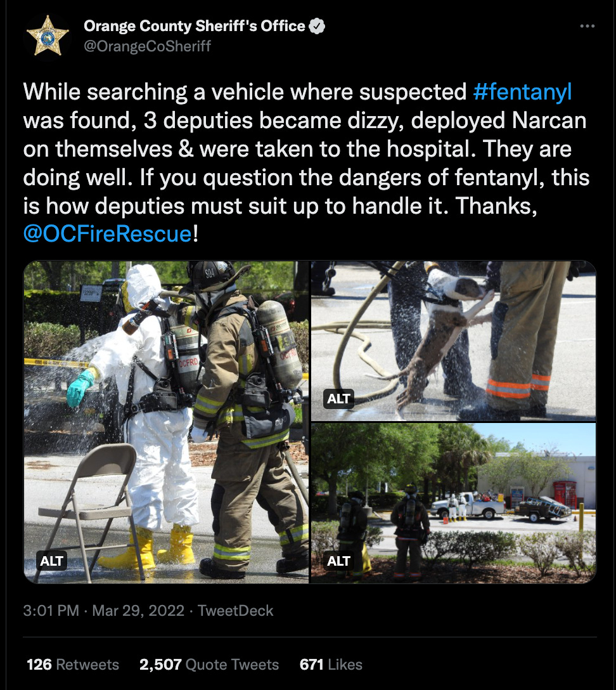View the 126 Retweets list
Viewport: 616px width, 690px height.
[72, 665]
